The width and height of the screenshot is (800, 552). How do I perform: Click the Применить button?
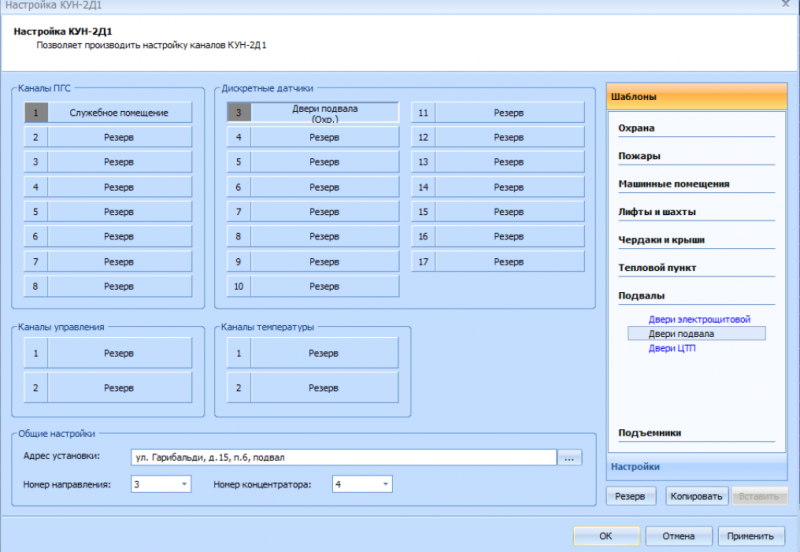pos(749,536)
